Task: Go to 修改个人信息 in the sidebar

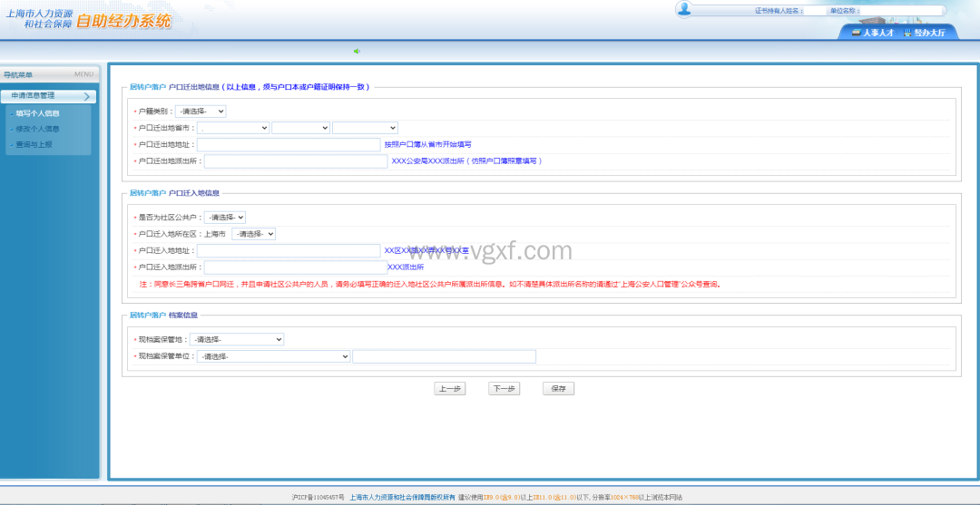Action: [x=37, y=129]
